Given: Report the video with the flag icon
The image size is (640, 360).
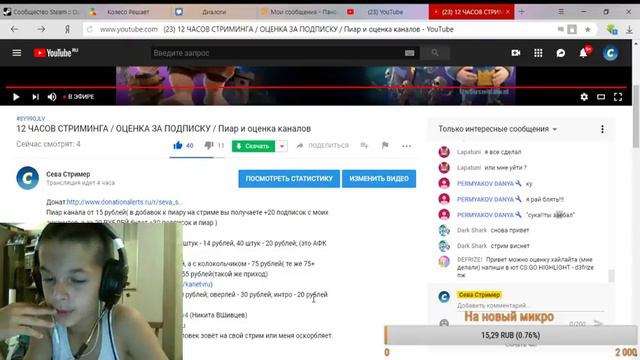Looking at the screenshot, I should [x=385, y=145].
